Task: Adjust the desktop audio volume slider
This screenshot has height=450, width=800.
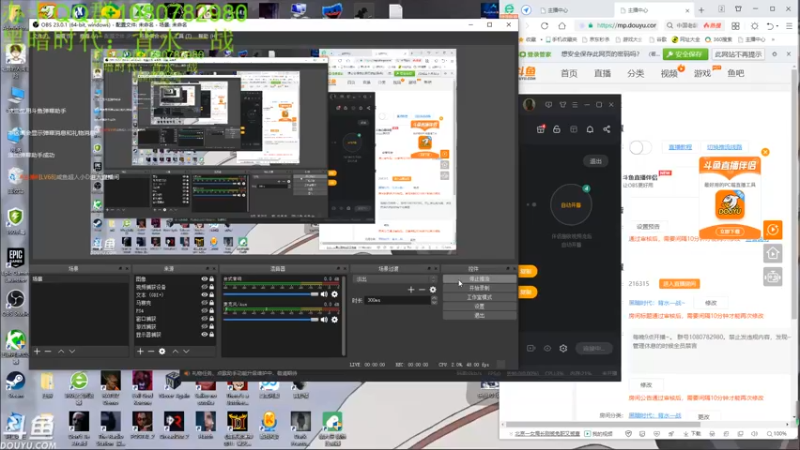Action: (x=270, y=294)
